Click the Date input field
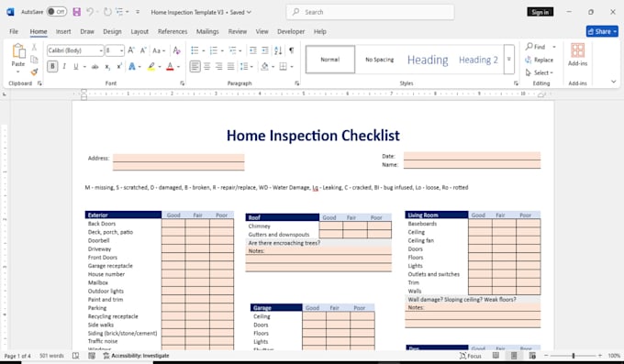The image size is (624, 364). [472, 156]
